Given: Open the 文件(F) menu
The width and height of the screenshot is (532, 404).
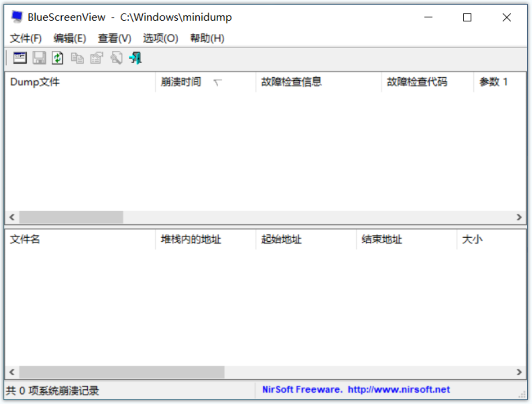Looking at the screenshot, I should click(x=26, y=38).
